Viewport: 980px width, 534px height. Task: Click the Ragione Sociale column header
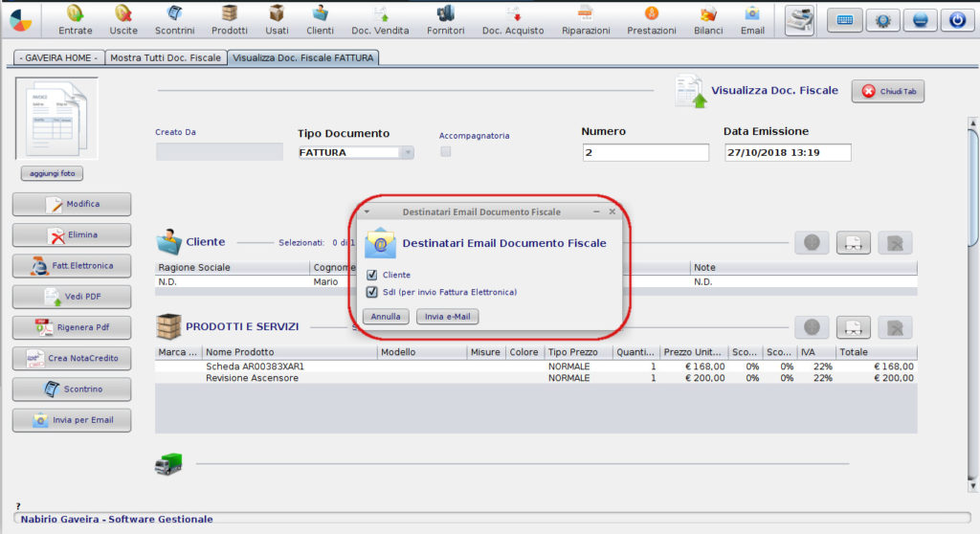233,267
